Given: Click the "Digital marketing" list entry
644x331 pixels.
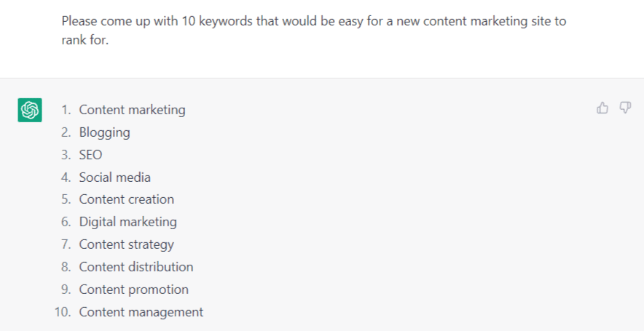Looking at the screenshot, I should tap(127, 222).
